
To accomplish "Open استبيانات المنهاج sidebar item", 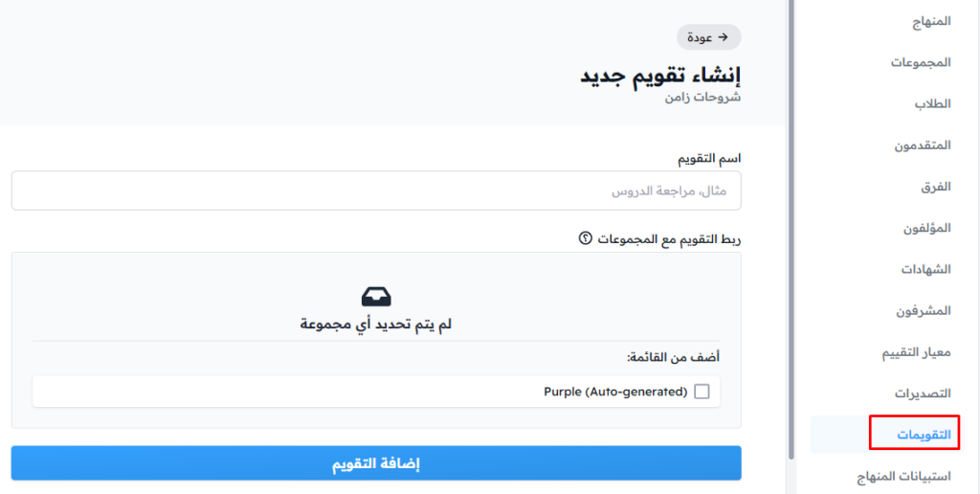I will tap(903, 477).
